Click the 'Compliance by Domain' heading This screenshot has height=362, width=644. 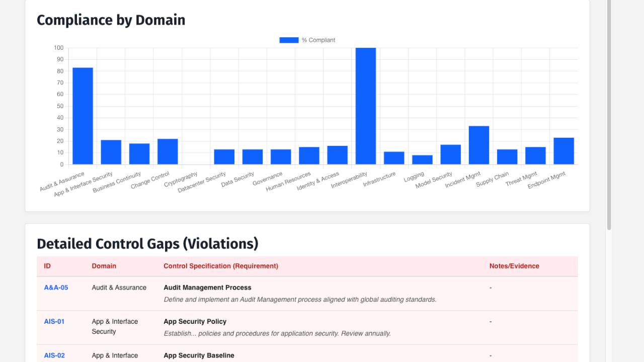111,20
